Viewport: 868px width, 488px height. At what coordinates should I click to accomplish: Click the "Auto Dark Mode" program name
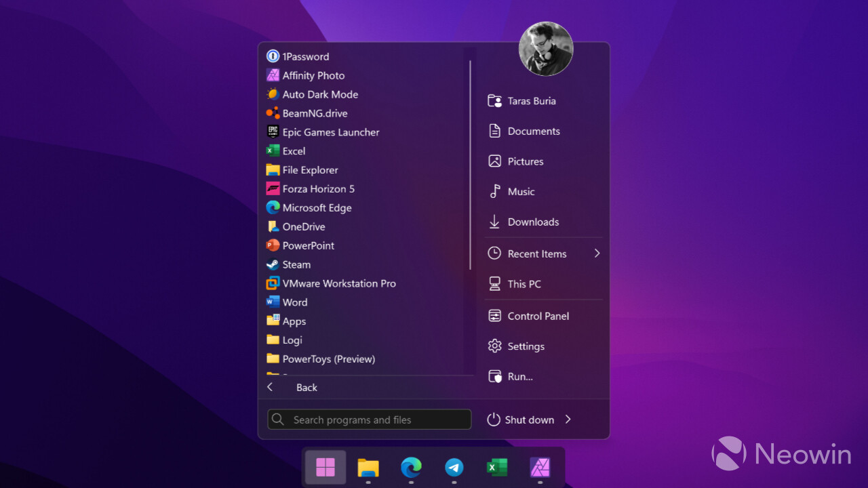320,94
